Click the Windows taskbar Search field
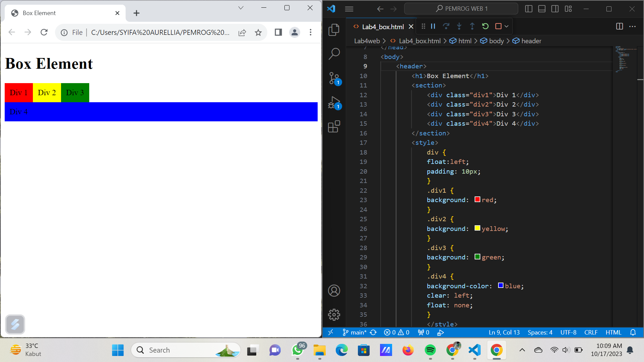 pyautogui.click(x=185, y=350)
